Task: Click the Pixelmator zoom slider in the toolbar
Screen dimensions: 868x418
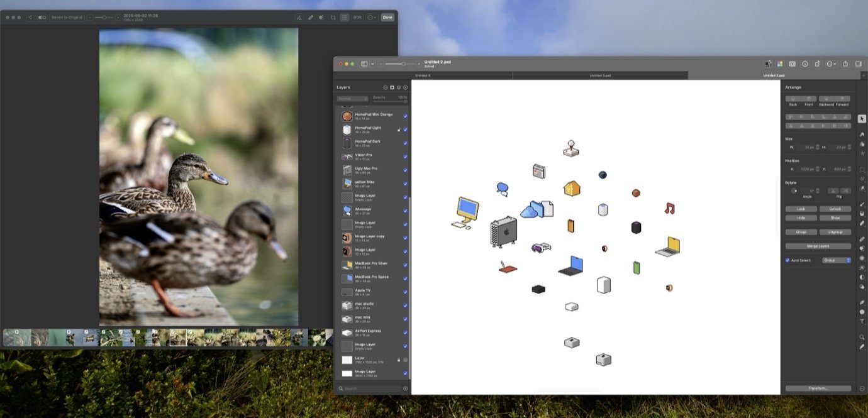Action: tap(399, 63)
